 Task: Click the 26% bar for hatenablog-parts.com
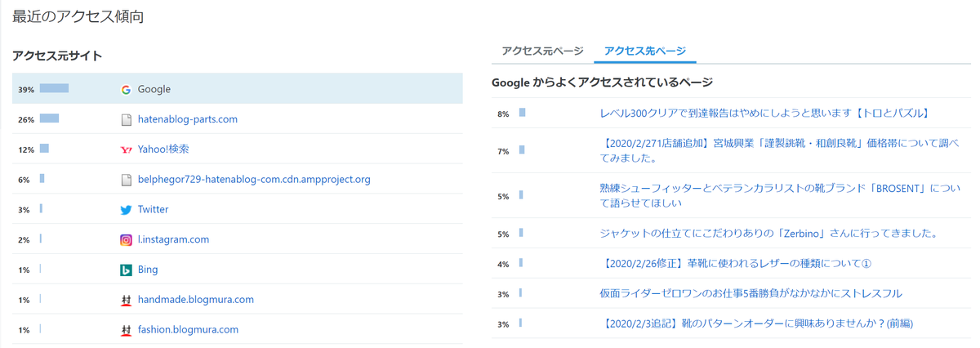pos(49,118)
